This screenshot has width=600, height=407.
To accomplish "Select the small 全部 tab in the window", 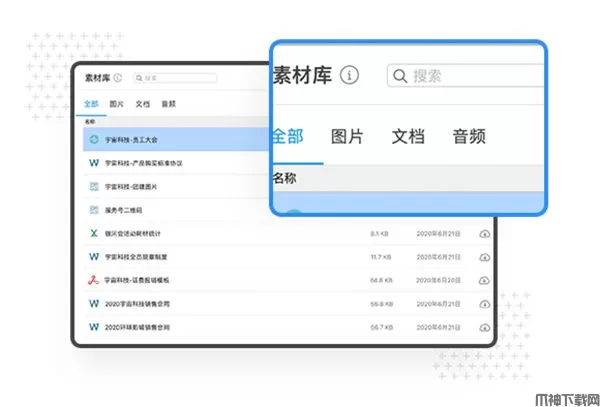I will point(91,104).
